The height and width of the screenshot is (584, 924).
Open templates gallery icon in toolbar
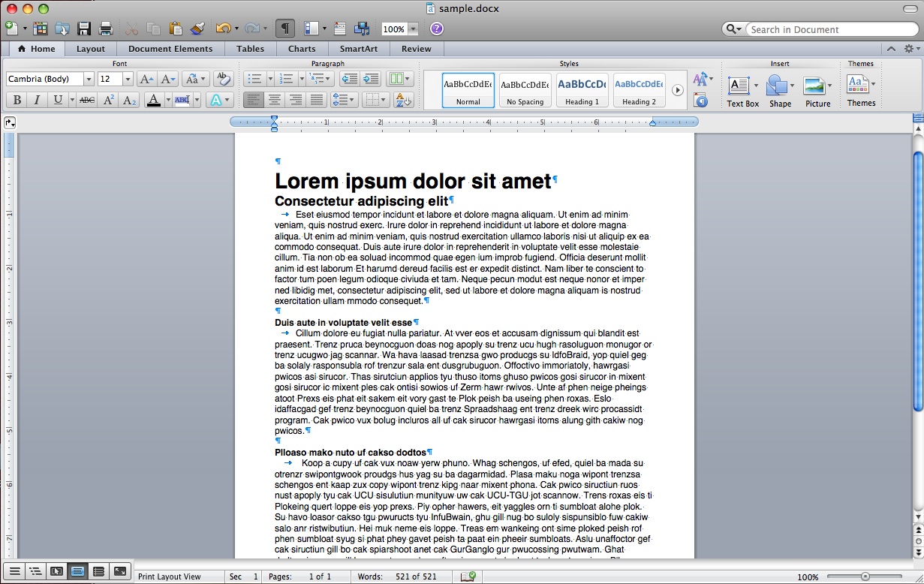41,29
